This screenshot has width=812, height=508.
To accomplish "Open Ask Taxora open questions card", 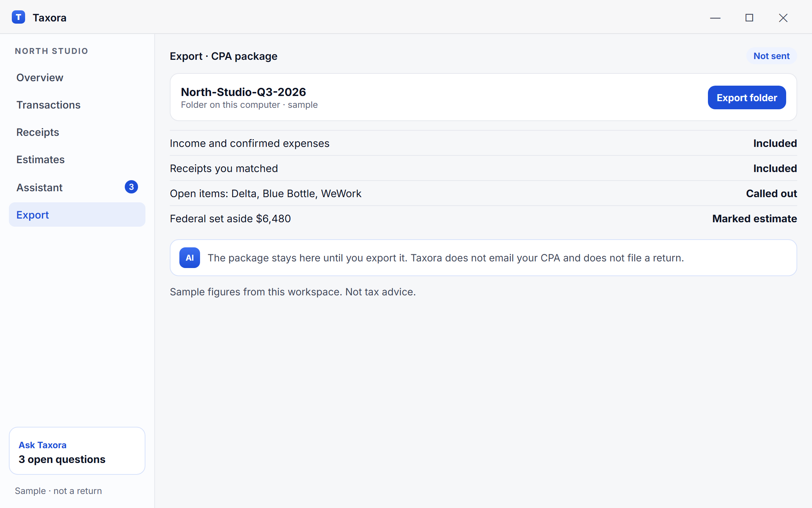I will pos(77,451).
